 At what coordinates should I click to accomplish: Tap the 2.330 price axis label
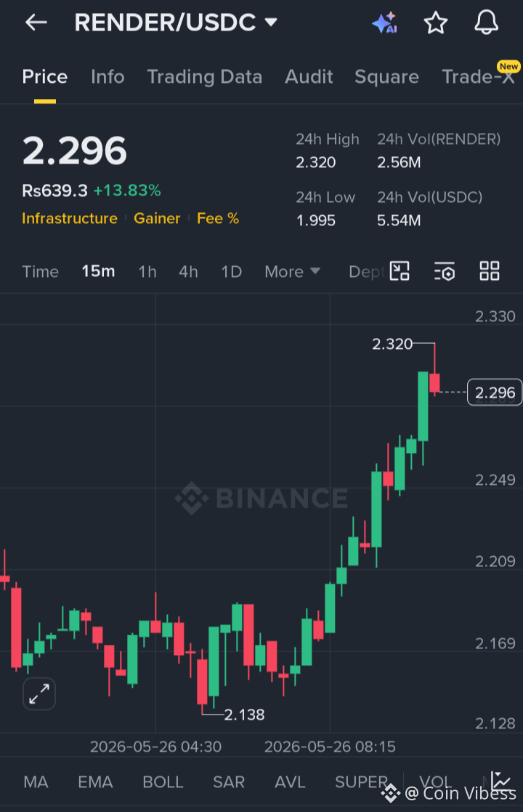495,316
